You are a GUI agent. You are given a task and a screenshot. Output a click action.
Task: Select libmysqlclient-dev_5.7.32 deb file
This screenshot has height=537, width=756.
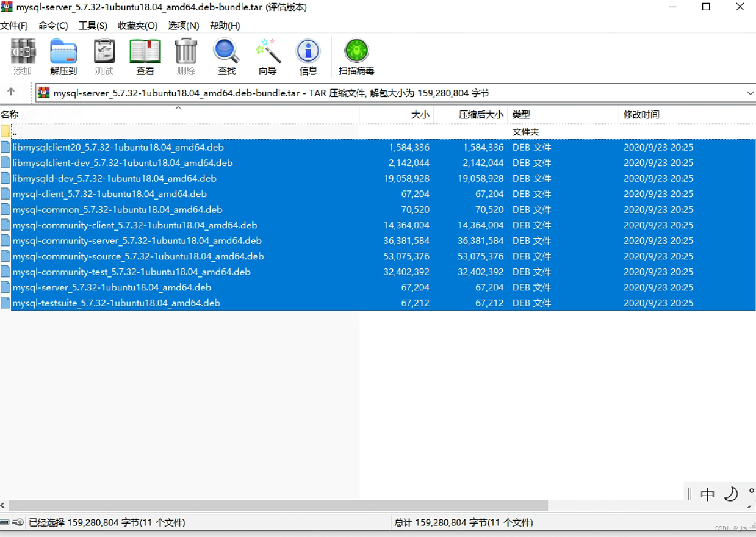pos(123,163)
